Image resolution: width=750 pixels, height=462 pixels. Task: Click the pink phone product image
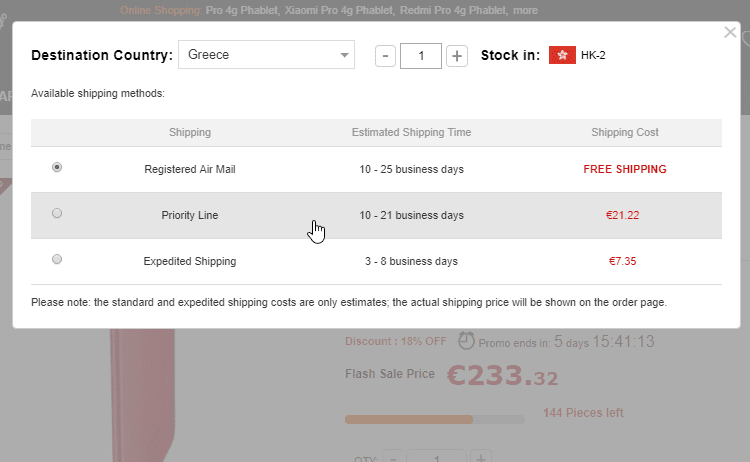click(x=130, y=400)
